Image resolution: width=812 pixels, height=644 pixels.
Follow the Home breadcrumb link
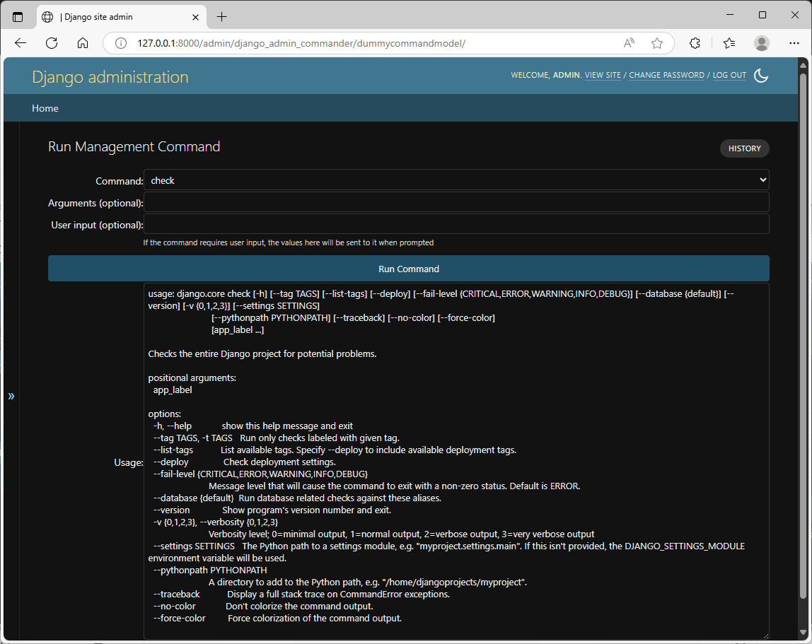(45, 108)
